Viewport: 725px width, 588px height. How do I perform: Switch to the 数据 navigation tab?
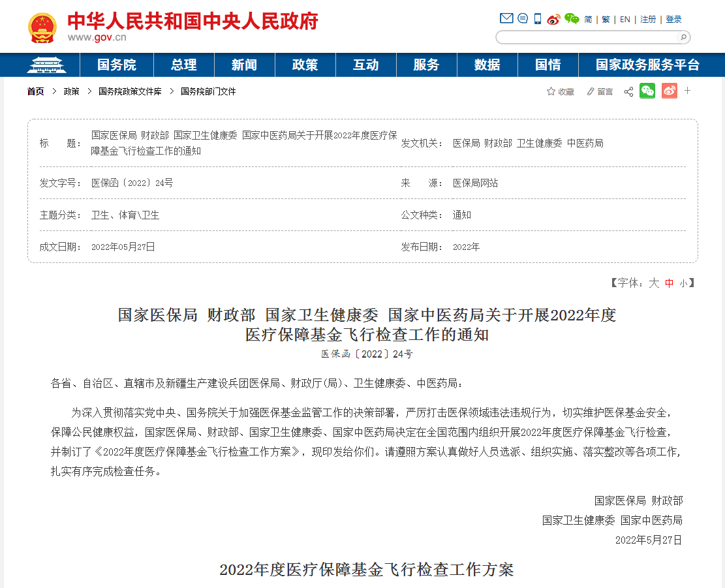coord(487,65)
